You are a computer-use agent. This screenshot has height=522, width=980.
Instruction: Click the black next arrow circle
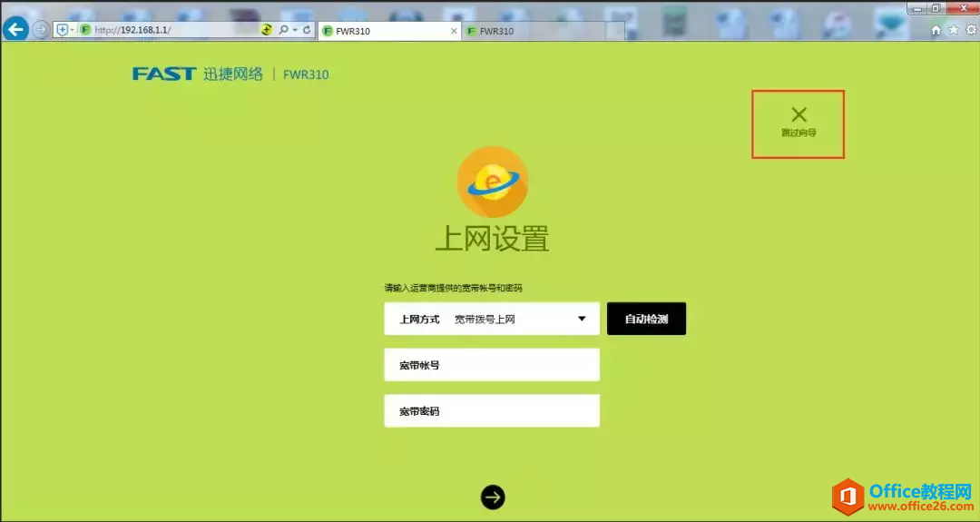493,497
